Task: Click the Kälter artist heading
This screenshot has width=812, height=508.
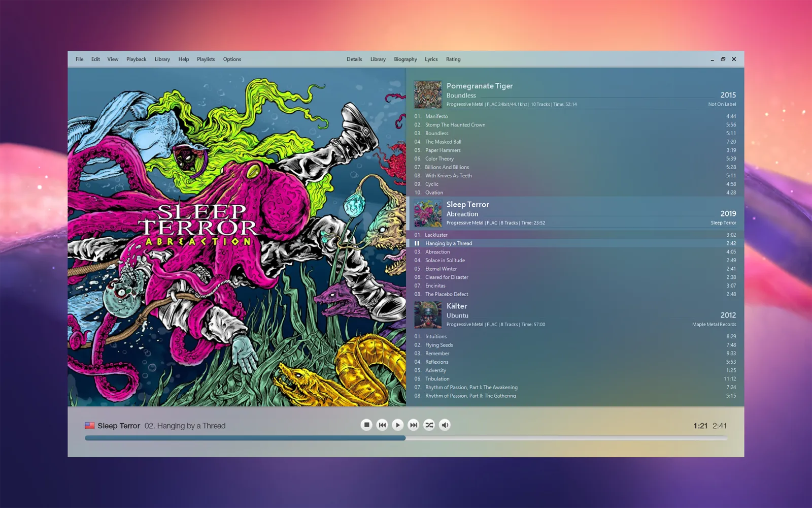Action: coord(457,306)
